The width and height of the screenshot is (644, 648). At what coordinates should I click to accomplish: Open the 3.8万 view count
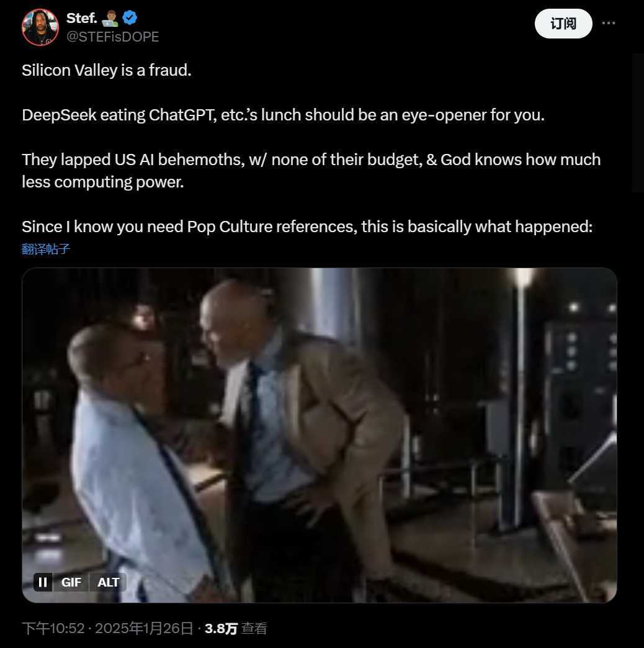tap(221, 628)
